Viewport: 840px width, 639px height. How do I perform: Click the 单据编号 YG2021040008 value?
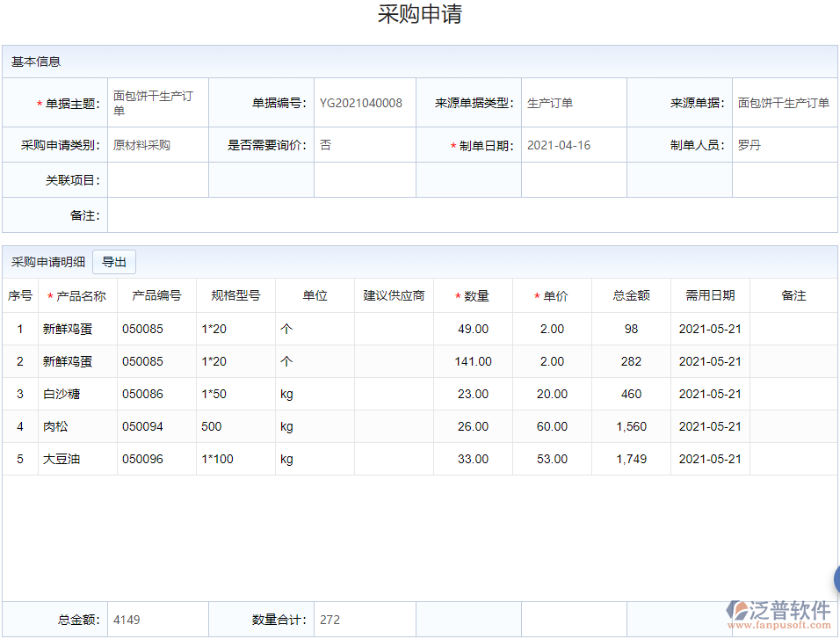pos(364,102)
